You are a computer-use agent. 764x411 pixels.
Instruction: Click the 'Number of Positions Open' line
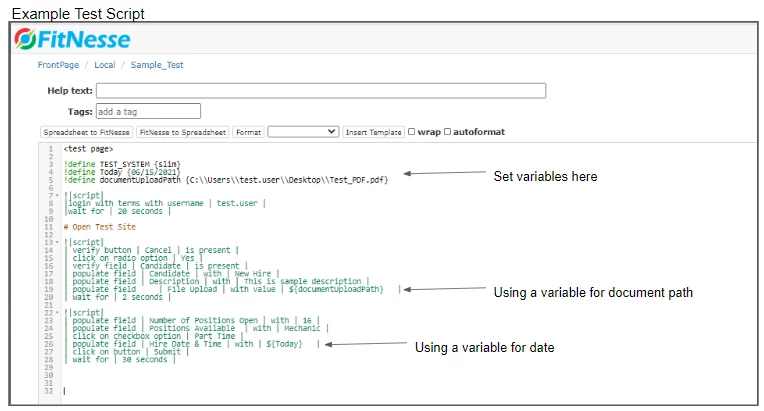click(x=192, y=320)
